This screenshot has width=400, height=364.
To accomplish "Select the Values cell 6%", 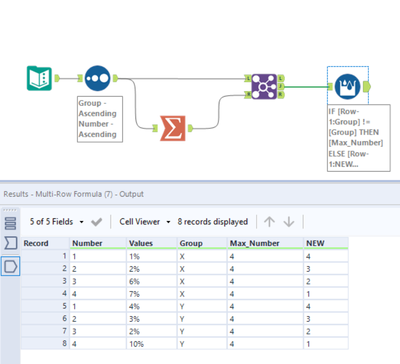I will (x=152, y=281).
